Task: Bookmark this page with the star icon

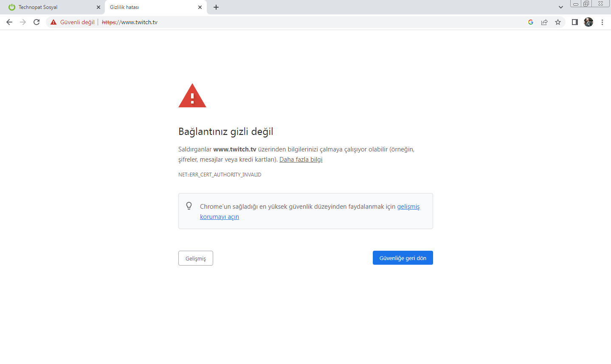Action: click(558, 22)
